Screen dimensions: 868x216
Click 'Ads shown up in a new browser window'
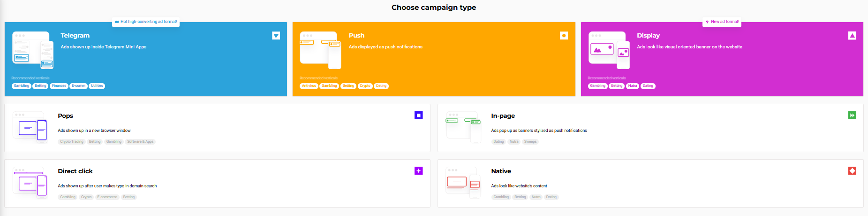(x=94, y=131)
